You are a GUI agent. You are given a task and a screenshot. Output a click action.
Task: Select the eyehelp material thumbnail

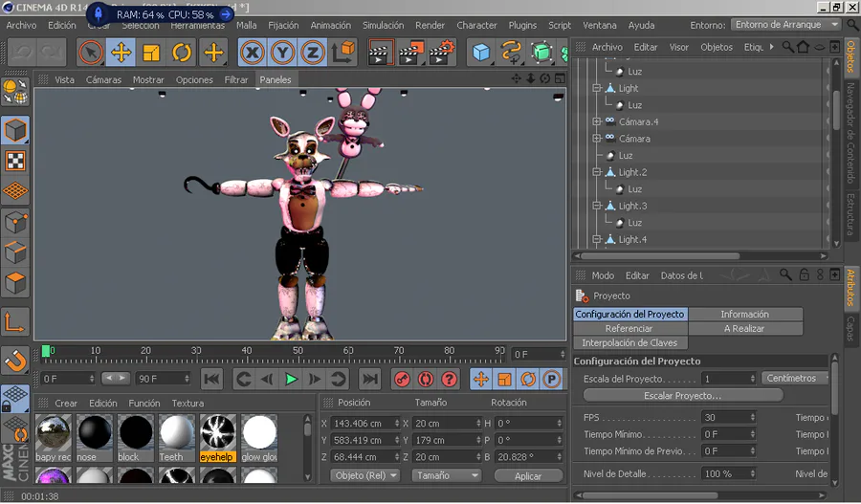(x=217, y=438)
